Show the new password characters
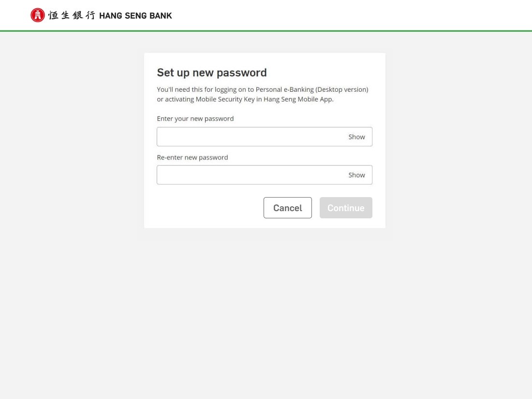 pyautogui.click(x=356, y=137)
